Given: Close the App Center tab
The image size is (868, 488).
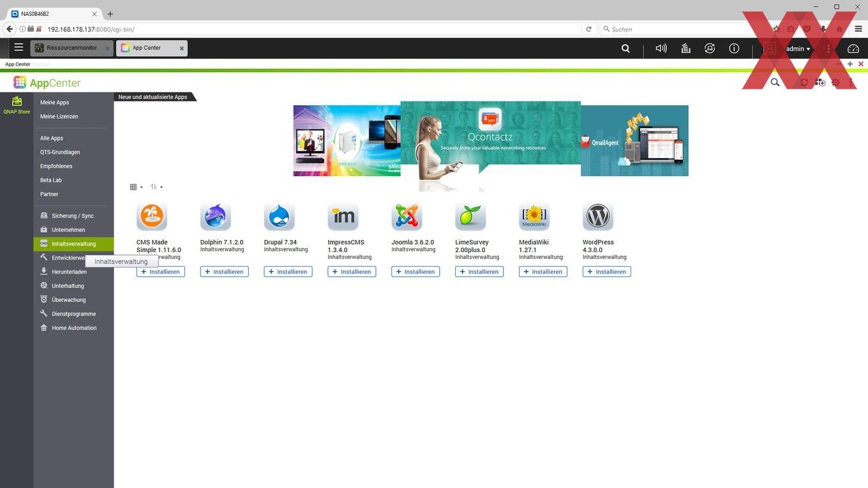Looking at the screenshot, I should pyautogui.click(x=181, y=48).
